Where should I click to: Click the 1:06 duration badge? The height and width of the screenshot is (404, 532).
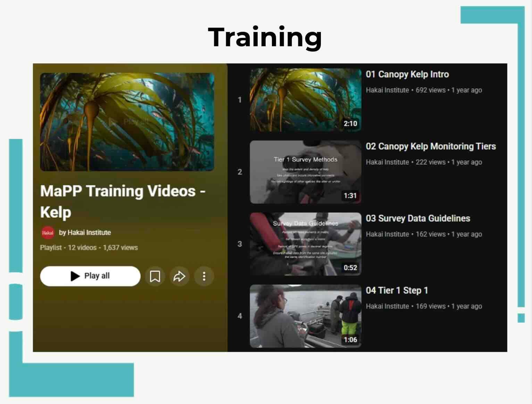coord(350,340)
